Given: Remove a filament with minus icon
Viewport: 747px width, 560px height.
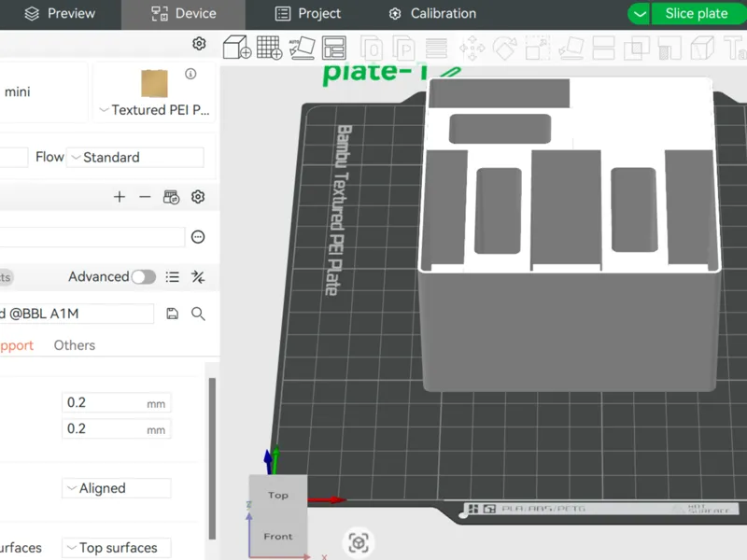Looking at the screenshot, I should pyautogui.click(x=145, y=197).
